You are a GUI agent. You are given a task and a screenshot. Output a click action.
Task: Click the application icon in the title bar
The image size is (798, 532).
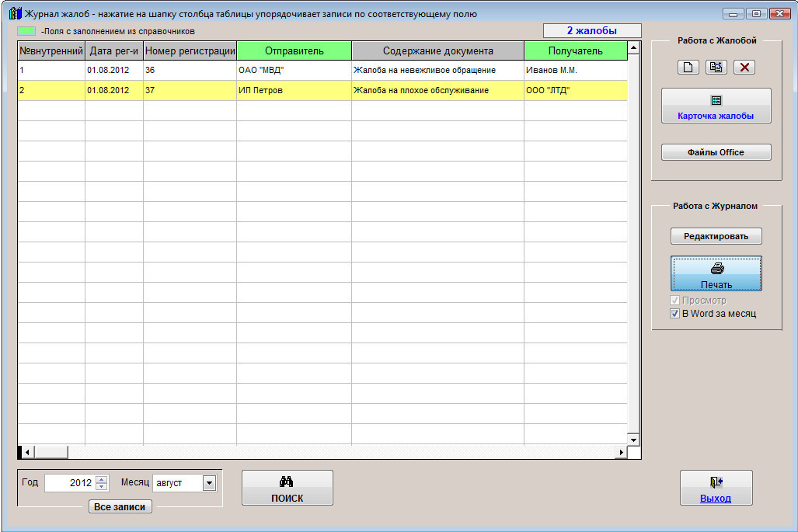16,14
